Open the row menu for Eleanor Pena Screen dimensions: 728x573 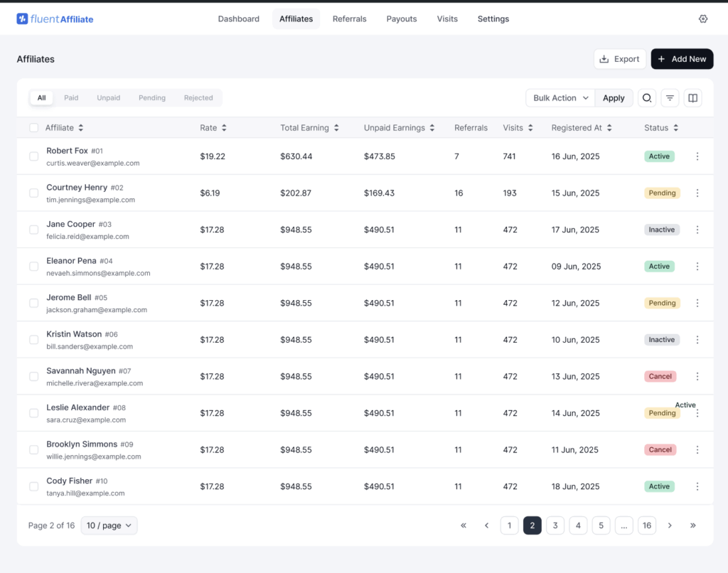coord(697,267)
